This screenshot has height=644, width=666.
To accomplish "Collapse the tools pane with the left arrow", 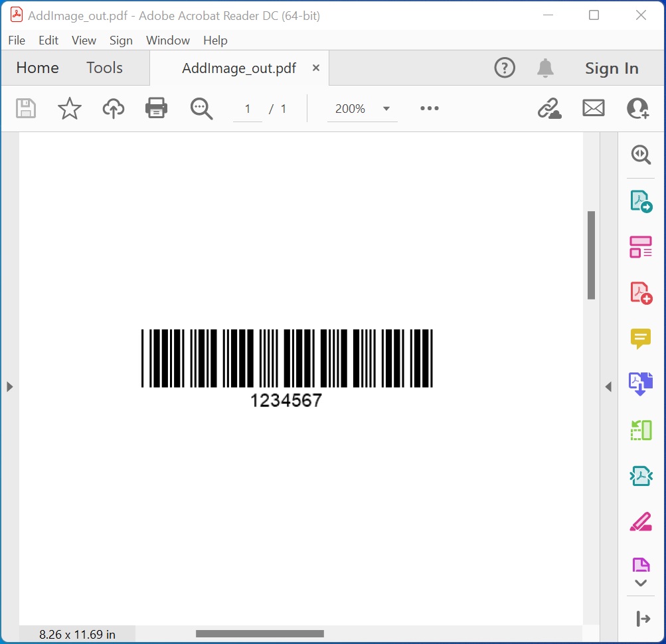I will (x=609, y=386).
